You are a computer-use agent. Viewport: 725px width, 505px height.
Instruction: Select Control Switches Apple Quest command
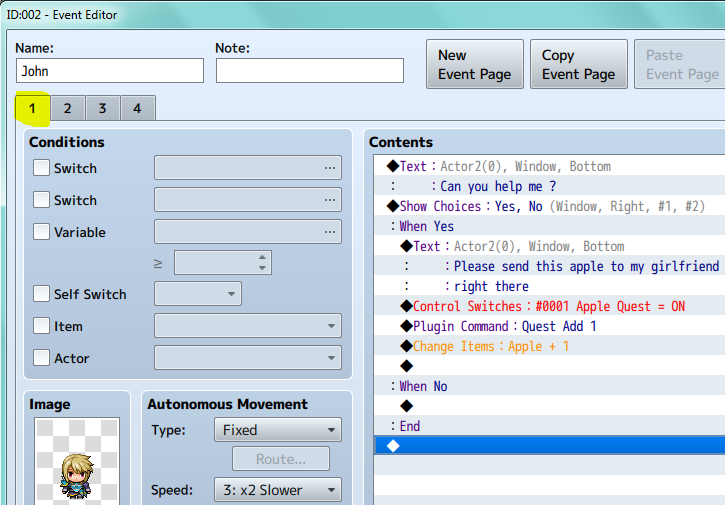tap(550, 306)
